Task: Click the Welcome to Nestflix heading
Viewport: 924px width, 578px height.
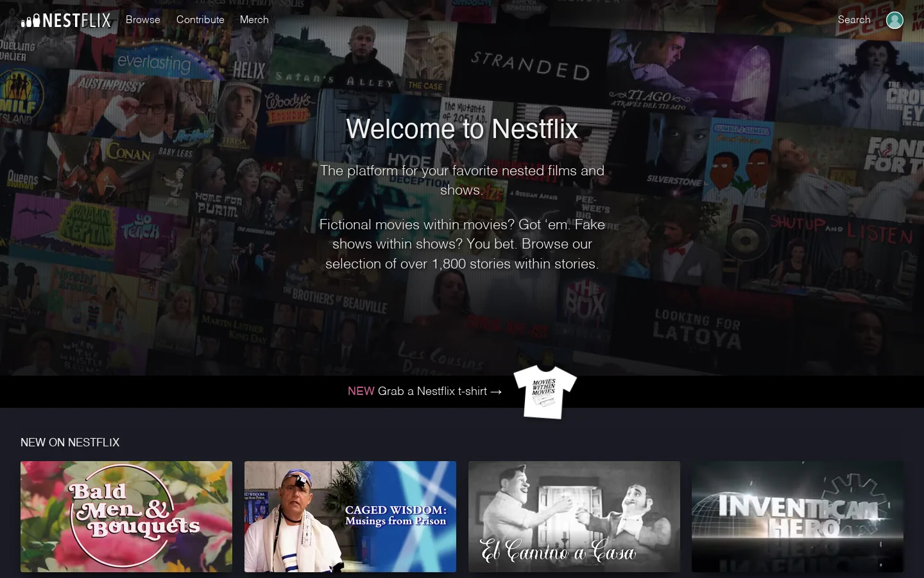Action: 462,129
